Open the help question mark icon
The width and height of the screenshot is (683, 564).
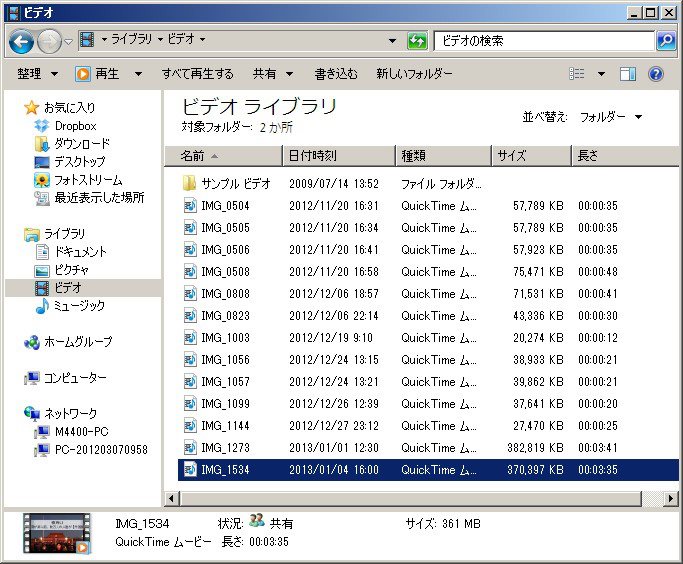pos(657,74)
